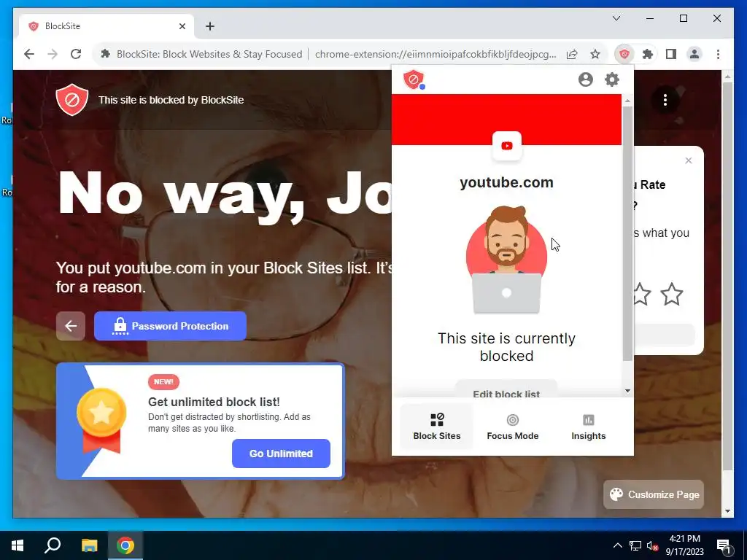Open the BlockSite extension icon in toolbar
Viewport: 747px width, 560px height.
pyautogui.click(x=624, y=54)
